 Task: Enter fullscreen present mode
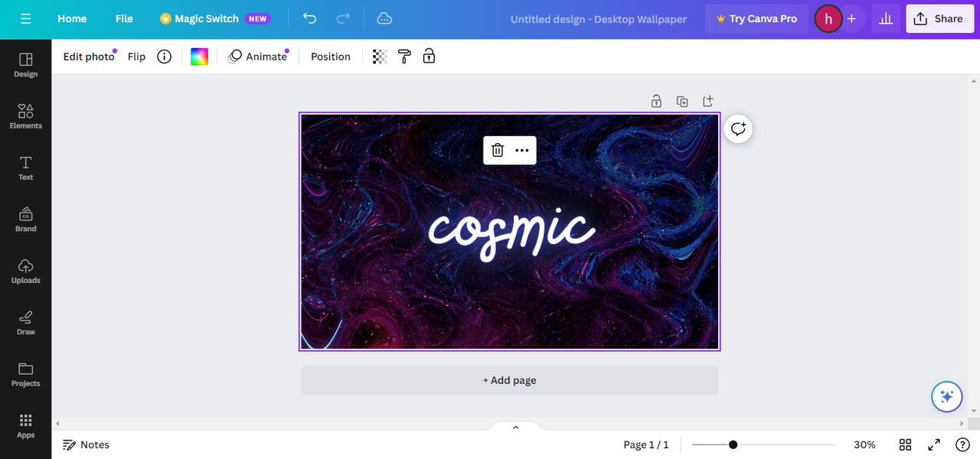(x=934, y=444)
